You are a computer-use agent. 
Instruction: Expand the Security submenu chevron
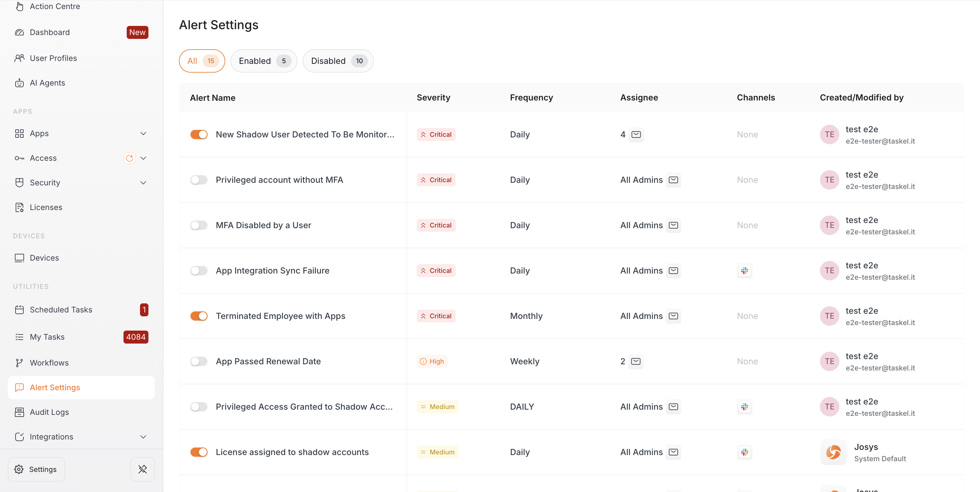pyautogui.click(x=144, y=183)
